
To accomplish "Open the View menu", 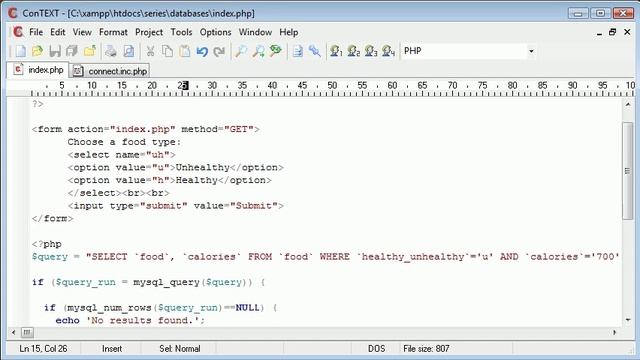I will 82,32.
